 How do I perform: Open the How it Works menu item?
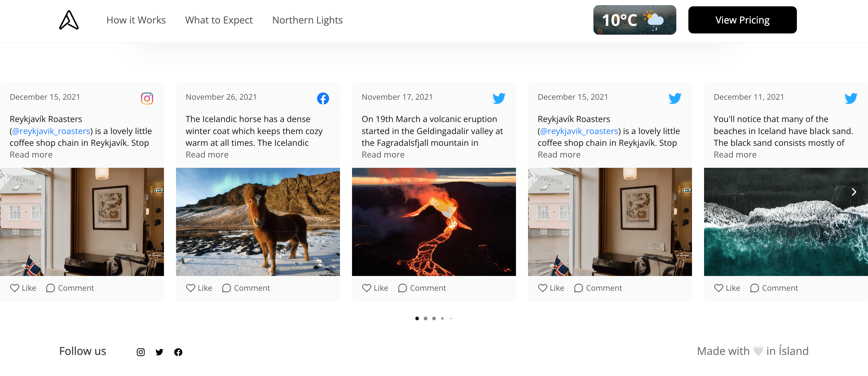point(136,20)
